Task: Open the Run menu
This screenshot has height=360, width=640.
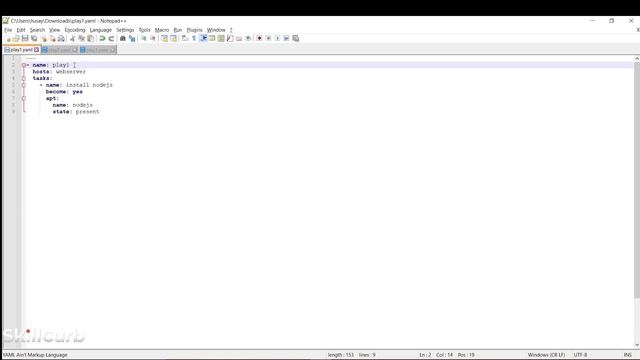Action: (178, 30)
